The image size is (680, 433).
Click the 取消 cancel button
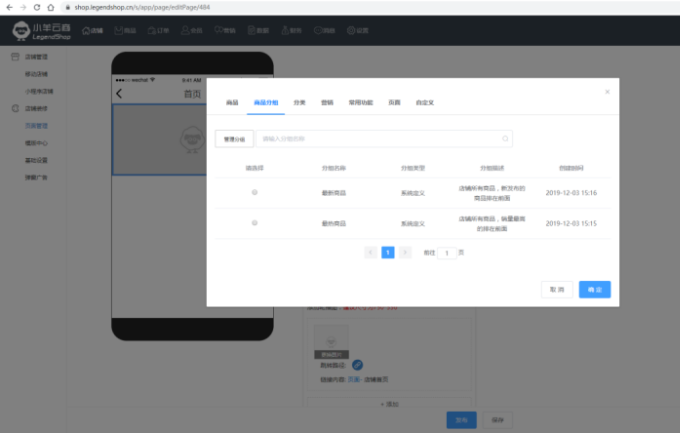coord(557,289)
